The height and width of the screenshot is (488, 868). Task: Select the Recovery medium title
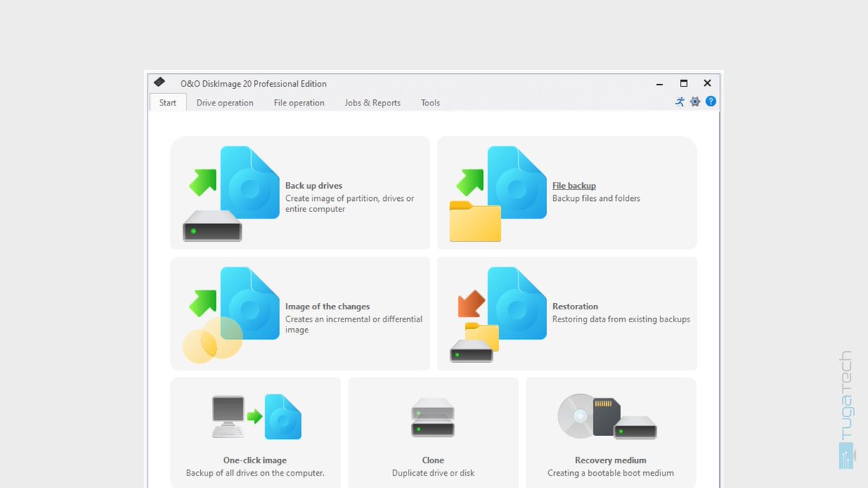click(x=610, y=460)
